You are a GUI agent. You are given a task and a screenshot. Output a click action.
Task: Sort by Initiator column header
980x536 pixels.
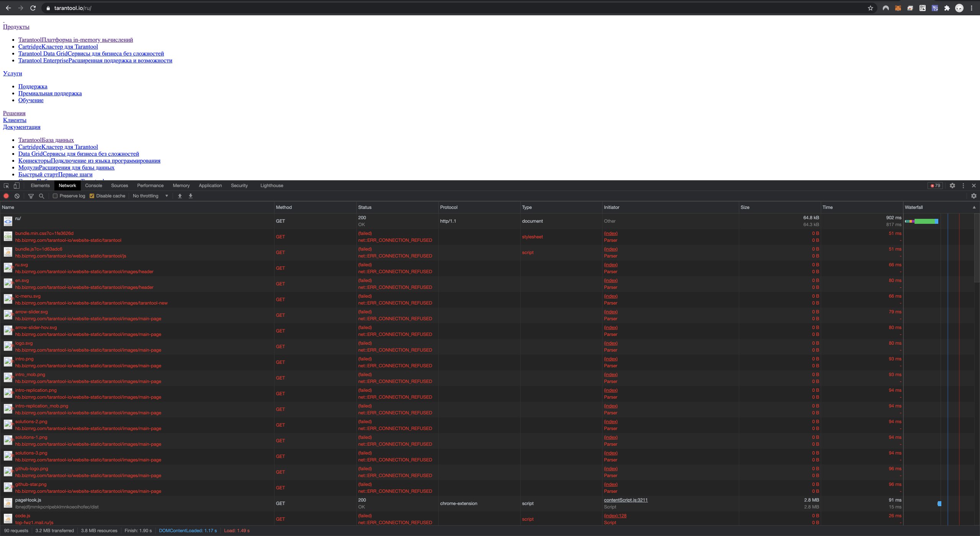coord(670,207)
